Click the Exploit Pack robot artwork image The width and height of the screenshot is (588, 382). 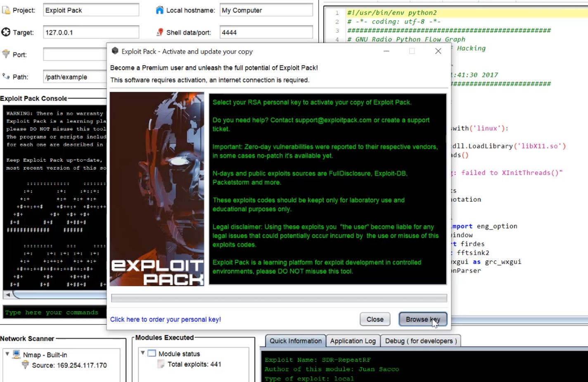tap(157, 189)
